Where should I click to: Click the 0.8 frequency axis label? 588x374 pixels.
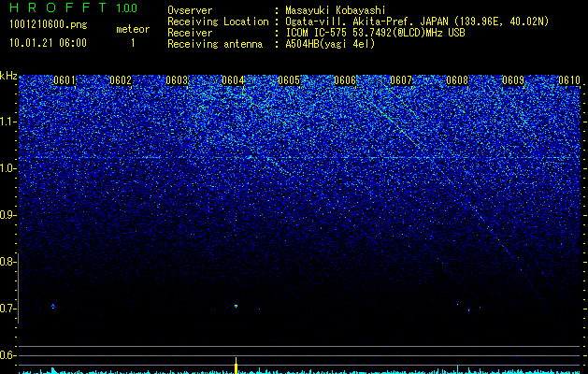click(x=8, y=262)
